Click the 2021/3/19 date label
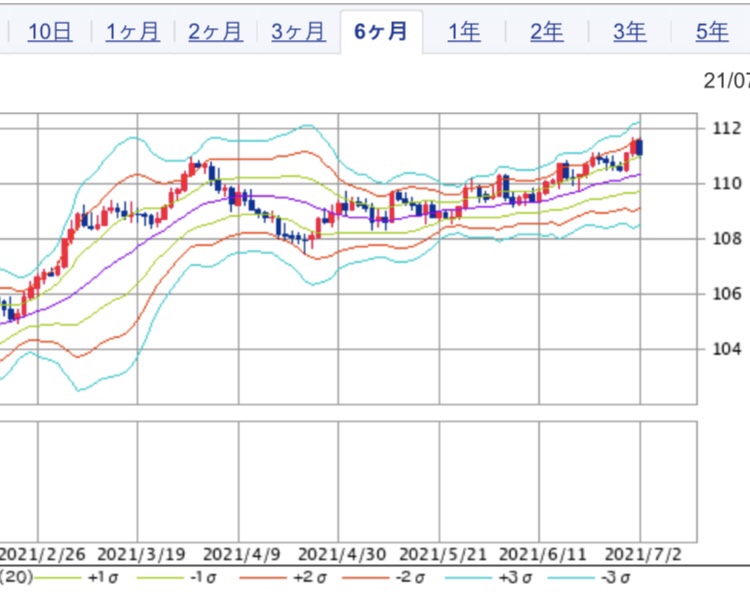 point(141,554)
